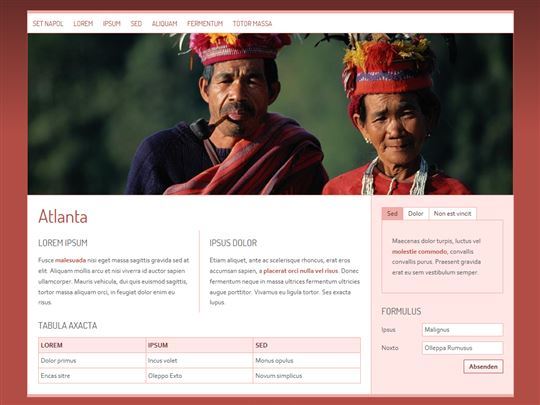Click the Atlanta page heading
This screenshot has height=405, width=540.
[63, 217]
